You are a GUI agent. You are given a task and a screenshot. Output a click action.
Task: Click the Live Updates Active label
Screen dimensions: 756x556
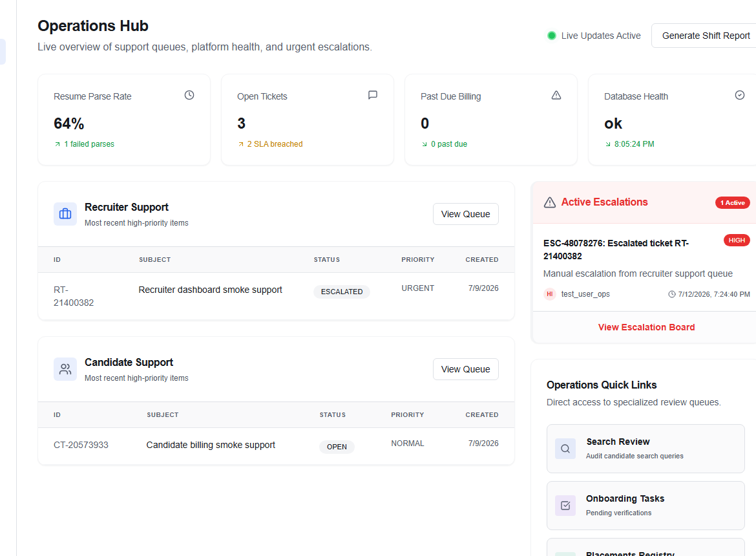[601, 36]
